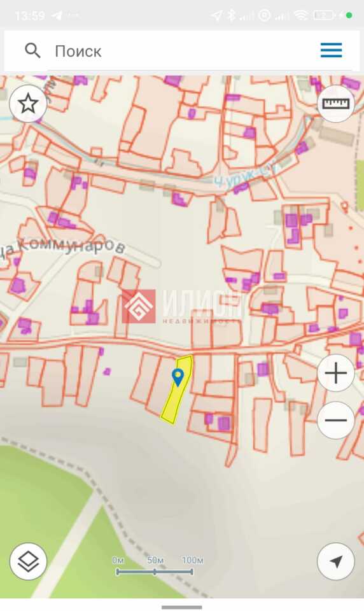This screenshot has height=611, width=364.
Task: Tap the Telegram notification icon in status bar
Action: click(57, 15)
